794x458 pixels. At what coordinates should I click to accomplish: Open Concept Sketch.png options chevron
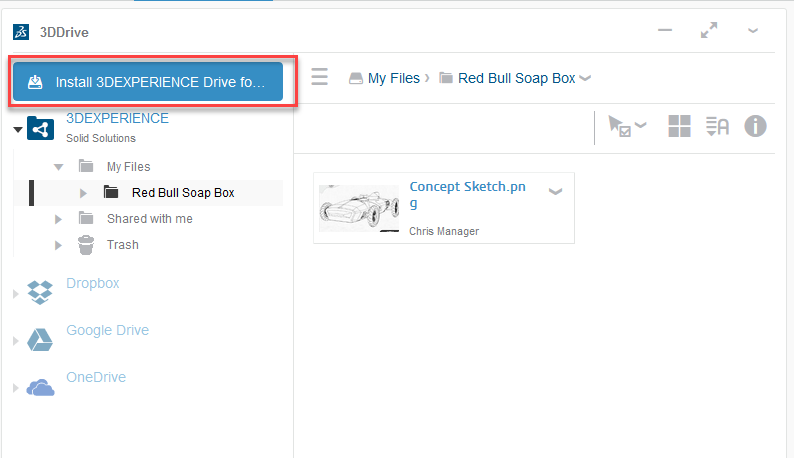(x=556, y=192)
